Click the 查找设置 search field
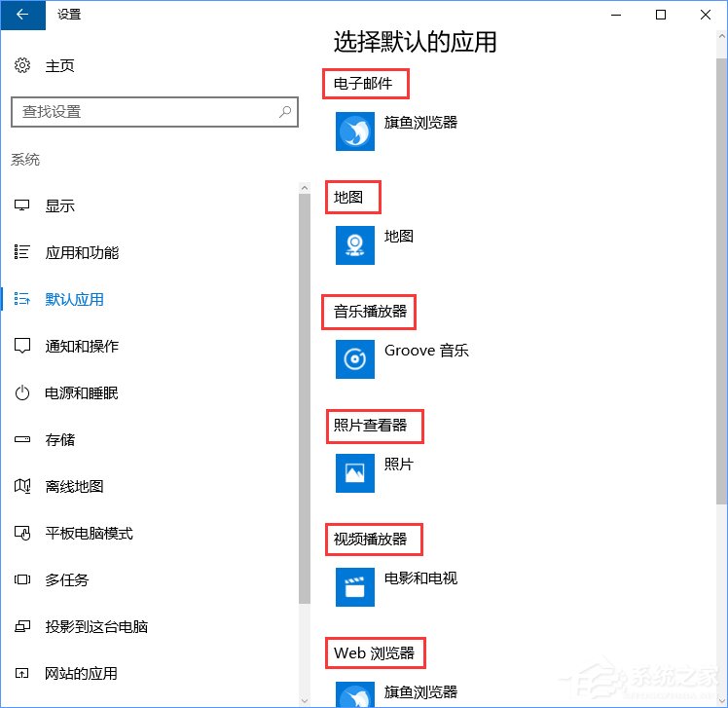Image resolution: width=728 pixels, height=708 pixels. coord(155,112)
